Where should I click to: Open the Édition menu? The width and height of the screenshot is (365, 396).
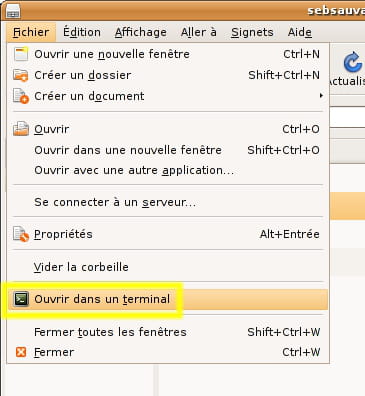pyautogui.click(x=82, y=32)
